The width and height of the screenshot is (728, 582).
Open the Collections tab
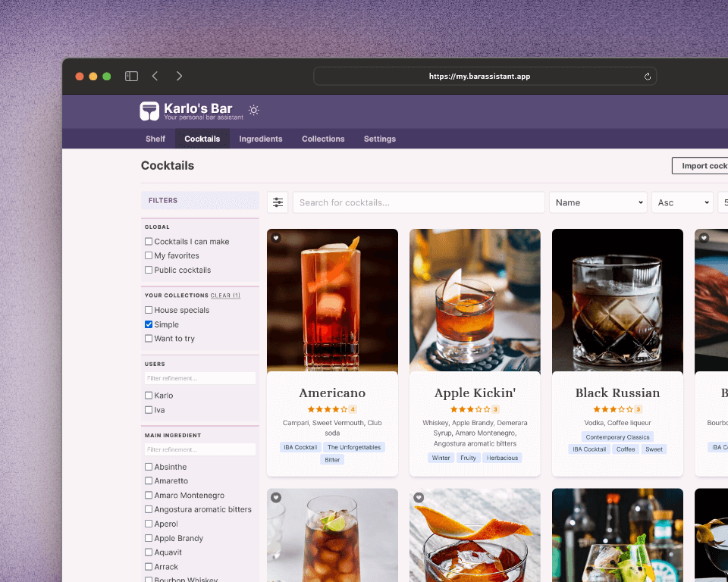[x=323, y=139]
